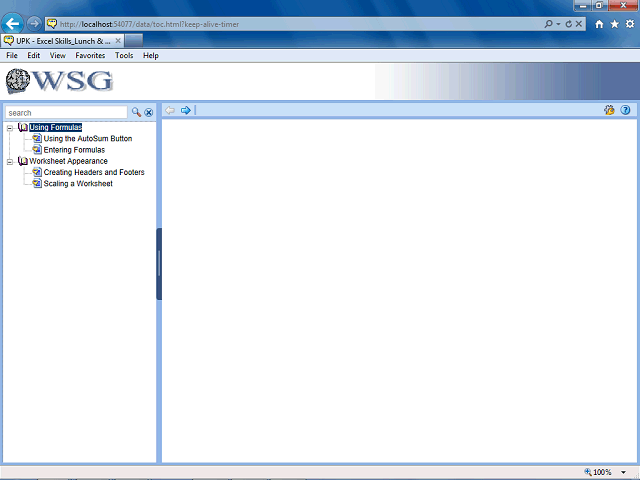Click the Scaling a Worksheet topic icon

coord(37,183)
